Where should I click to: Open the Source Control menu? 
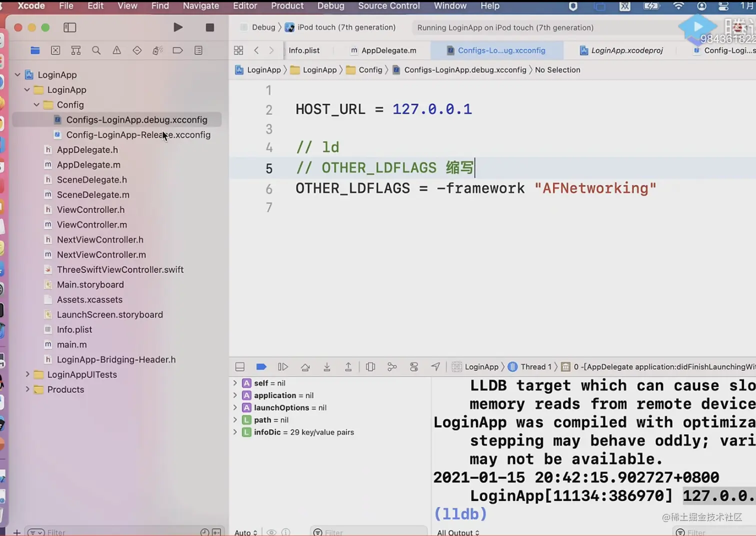[389, 6]
